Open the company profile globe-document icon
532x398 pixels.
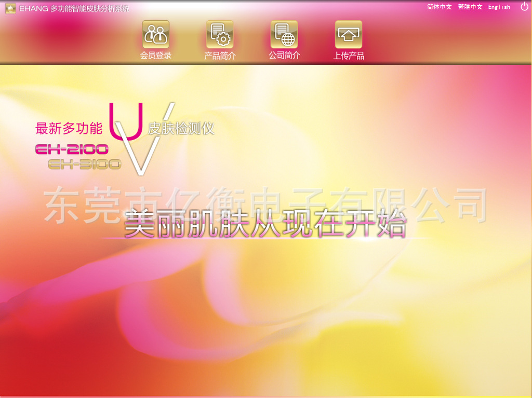[x=284, y=34]
